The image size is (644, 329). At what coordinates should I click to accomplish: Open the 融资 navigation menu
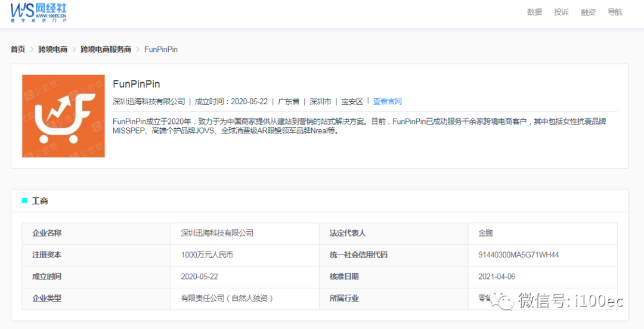(x=588, y=12)
